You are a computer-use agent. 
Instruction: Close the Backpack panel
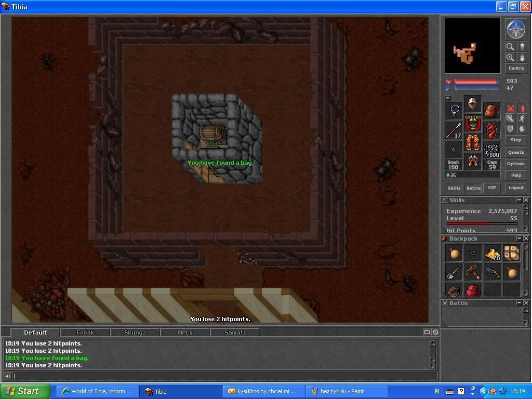(x=526, y=238)
